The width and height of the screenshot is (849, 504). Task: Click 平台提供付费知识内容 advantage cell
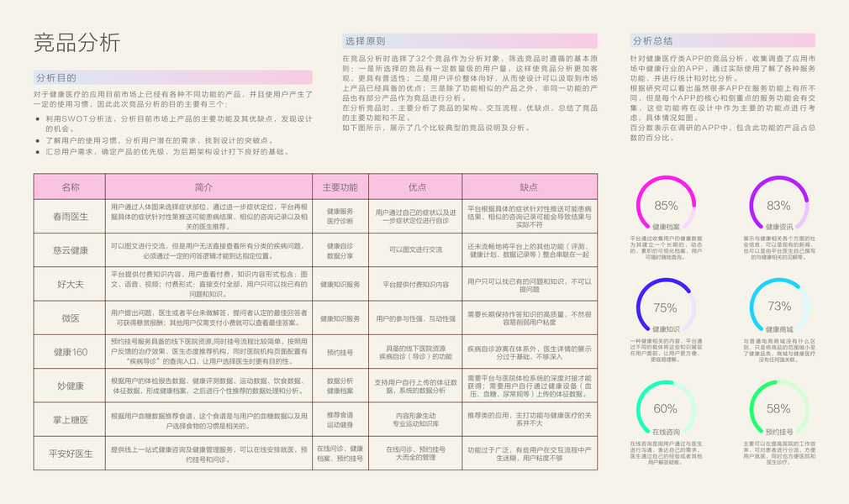click(415, 284)
